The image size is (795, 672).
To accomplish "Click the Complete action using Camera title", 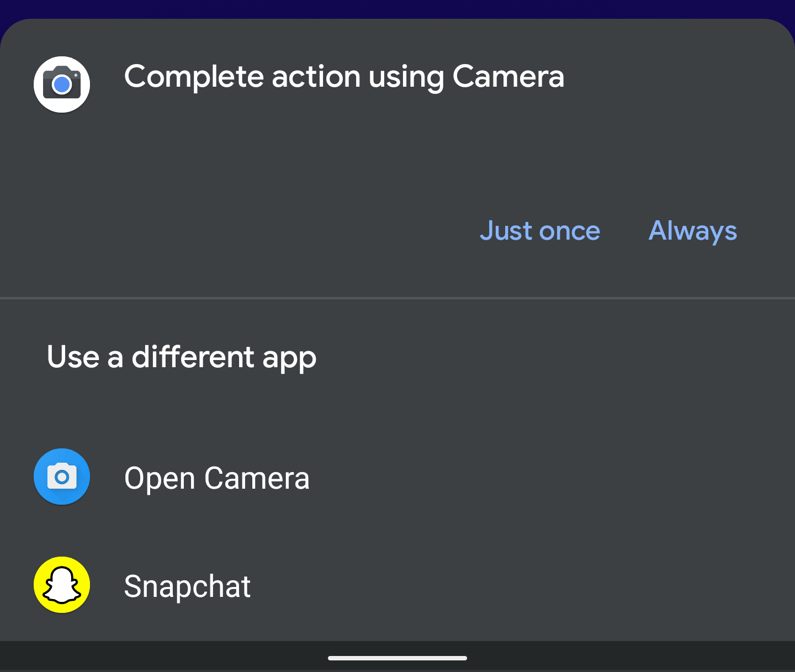I will (344, 77).
